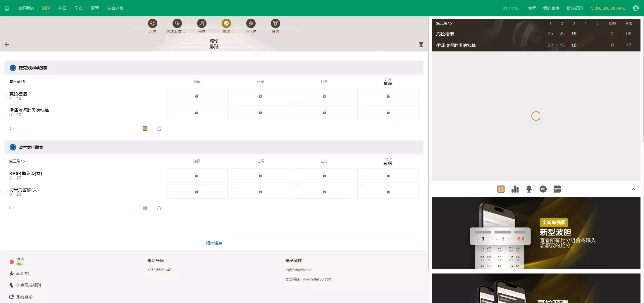The height and width of the screenshot is (303, 644).
Task: Select the tennis (网球) sport icon
Action: pyautogui.click(x=202, y=23)
